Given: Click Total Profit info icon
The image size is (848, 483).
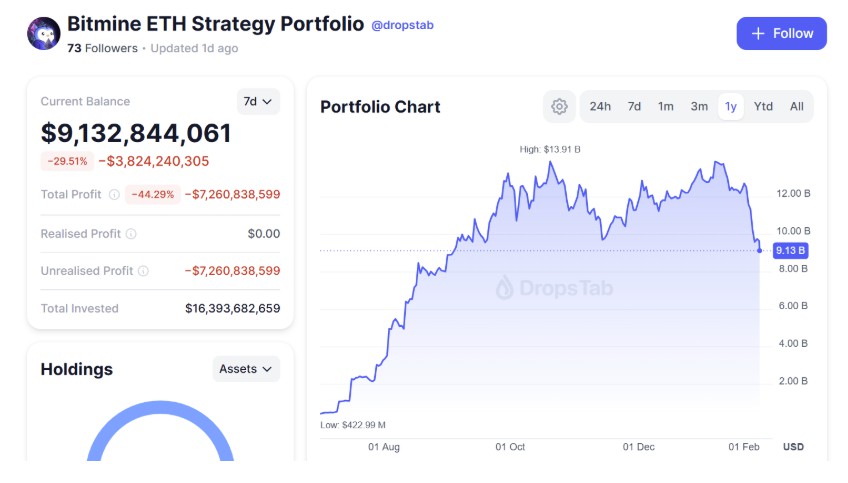Looking at the screenshot, I should tap(114, 195).
